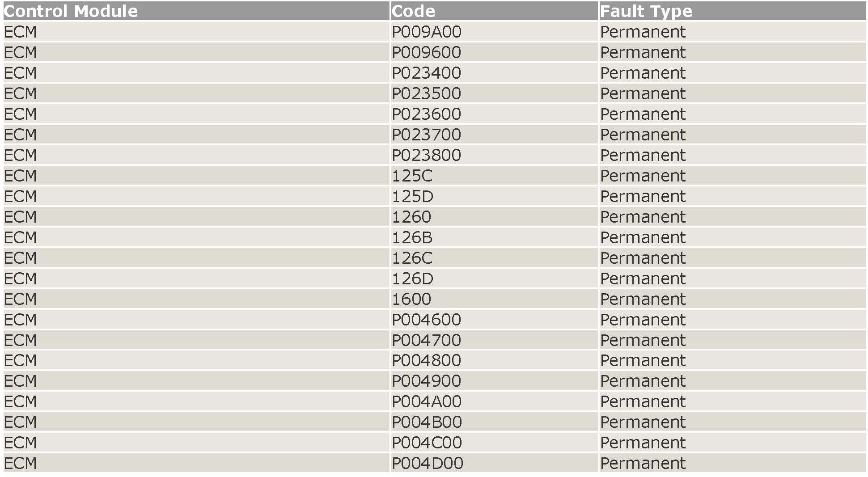The width and height of the screenshot is (868, 477).
Task: Select the 125D fault code
Action: 412,196
